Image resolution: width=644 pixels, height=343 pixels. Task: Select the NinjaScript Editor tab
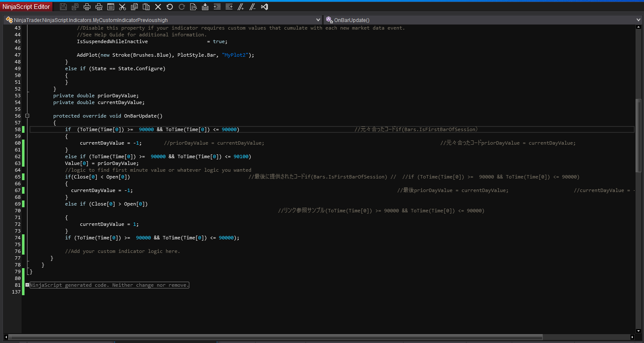[26, 7]
